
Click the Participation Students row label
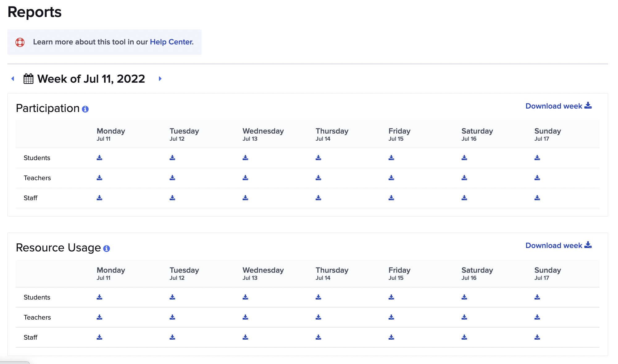click(x=37, y=158)
